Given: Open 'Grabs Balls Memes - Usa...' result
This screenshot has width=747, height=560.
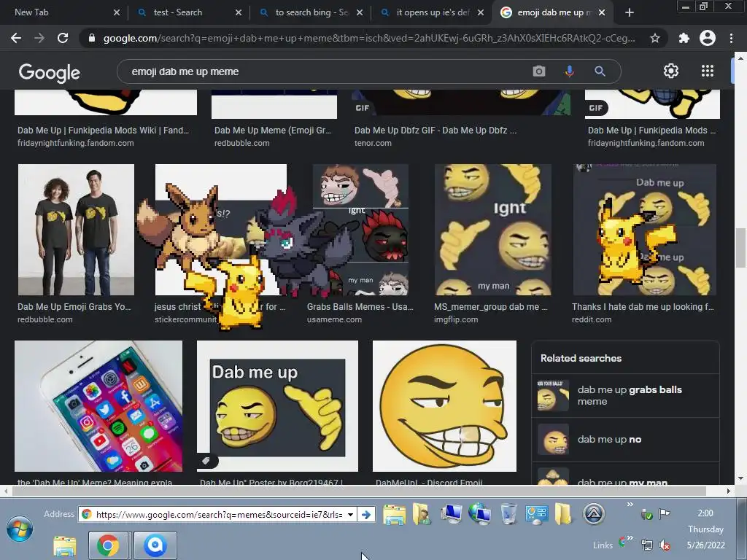Looking at the screenshot, I should [x=360, y=307].
